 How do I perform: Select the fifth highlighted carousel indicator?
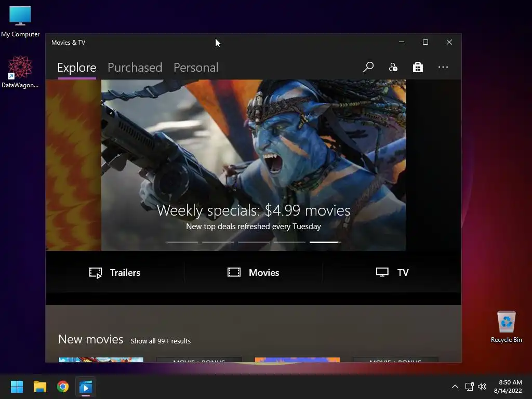pyautogui.click(x=325, y=242)
